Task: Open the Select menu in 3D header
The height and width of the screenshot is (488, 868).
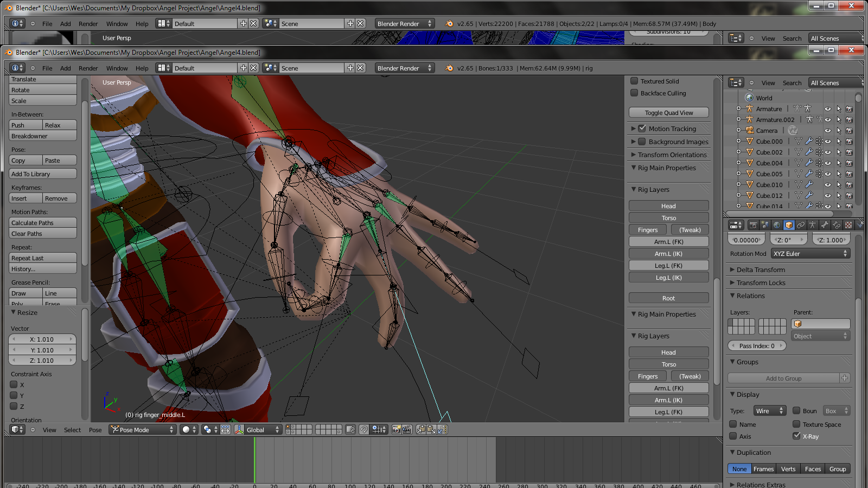Action: (x=72, y=430)
